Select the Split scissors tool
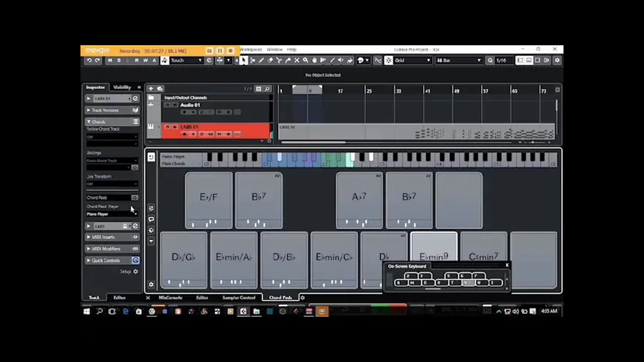The image size is (644, 362). click(279, 60)
